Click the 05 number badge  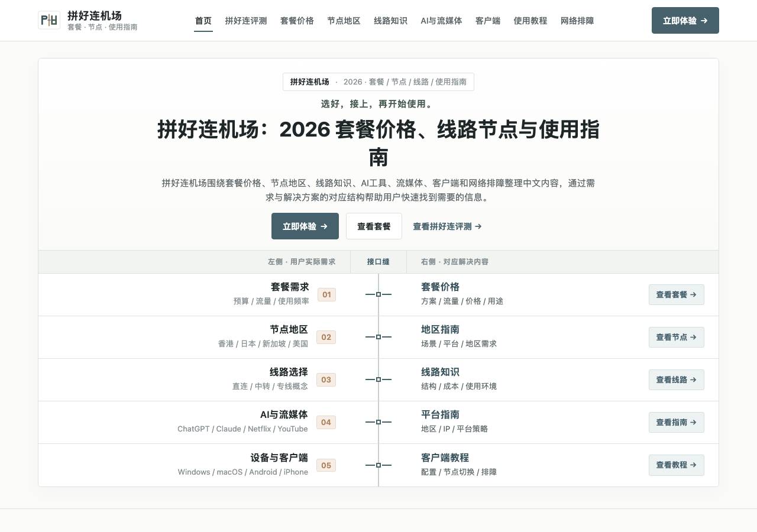coord(326,465)
